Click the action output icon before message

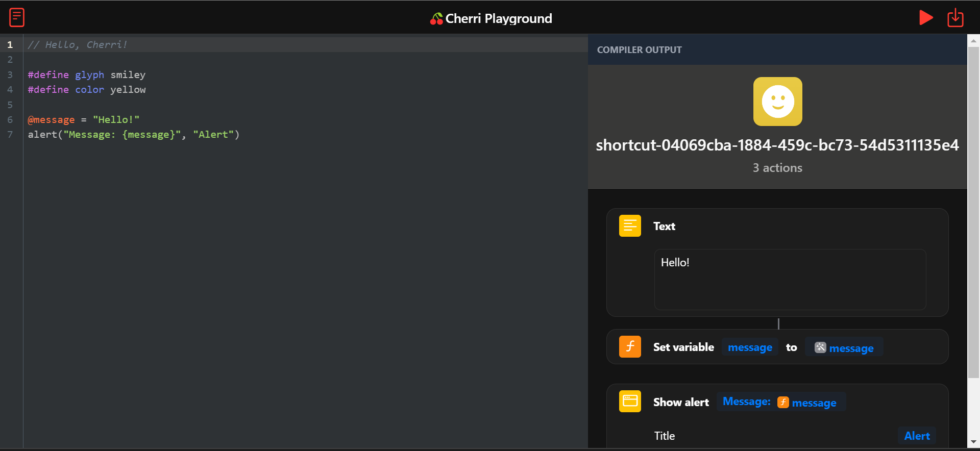pyautogui.click(x=820, y=347)
